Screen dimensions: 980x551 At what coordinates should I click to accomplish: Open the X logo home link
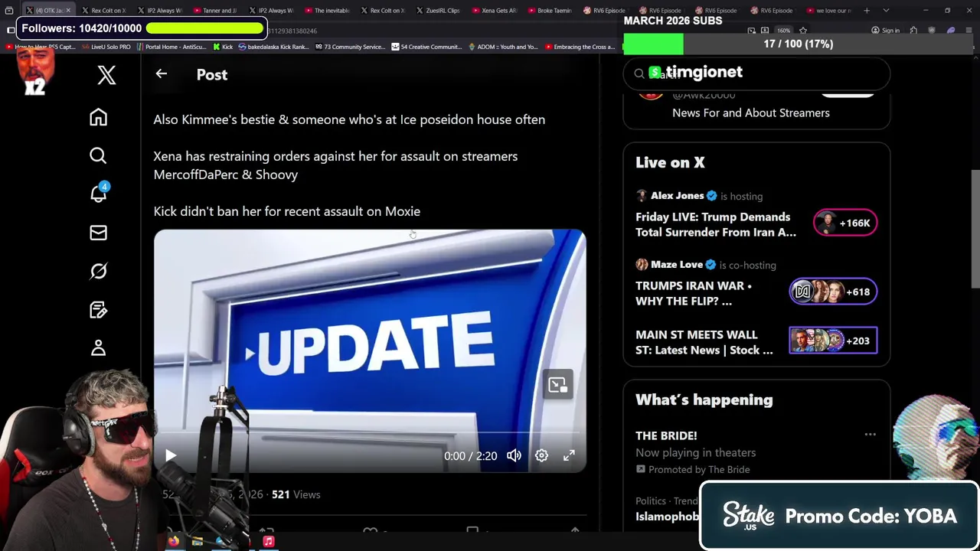click(x=106, y=75)
